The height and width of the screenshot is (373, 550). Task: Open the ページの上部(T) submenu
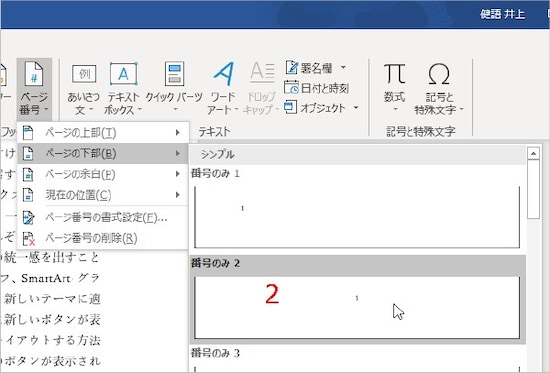pos(102,133)
